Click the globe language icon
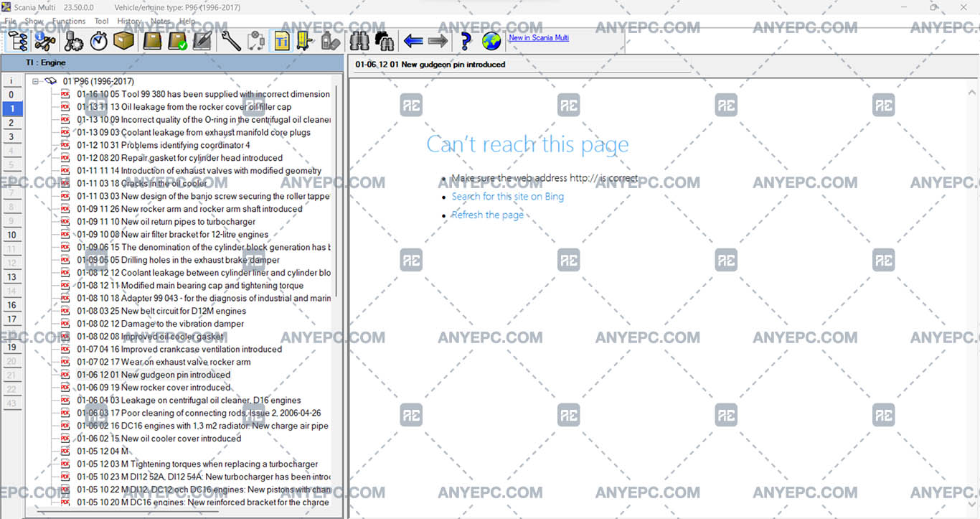980x519 pixels. (491, 41)
